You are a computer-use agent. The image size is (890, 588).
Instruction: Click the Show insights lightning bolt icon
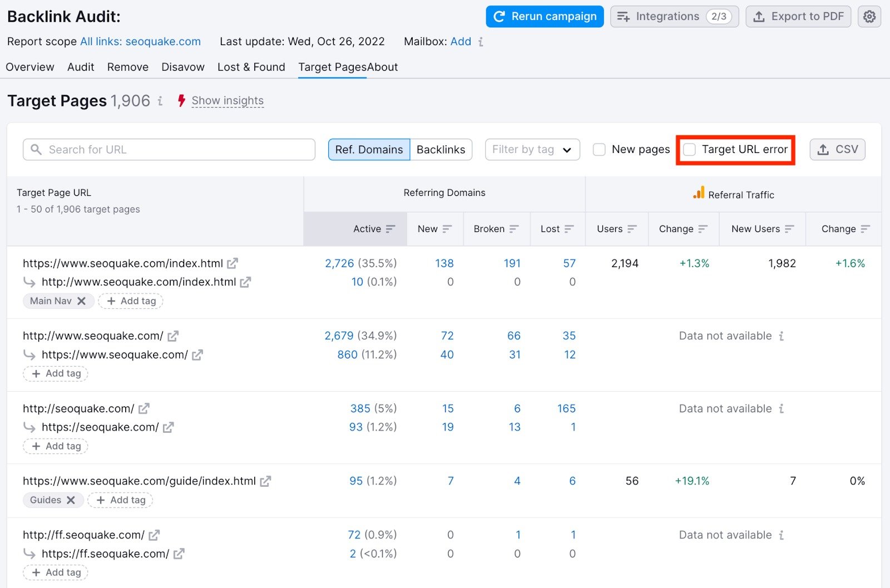coord(181,101)
